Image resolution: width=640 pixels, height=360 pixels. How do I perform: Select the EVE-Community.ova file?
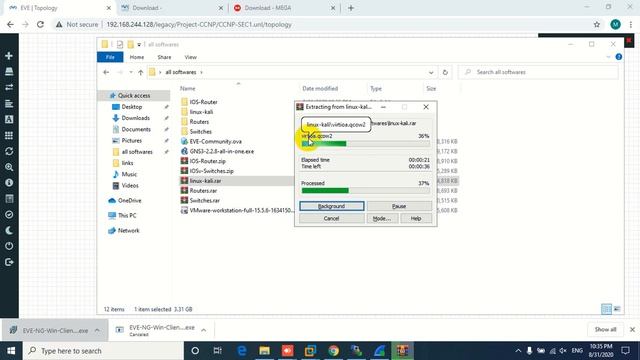215,141
